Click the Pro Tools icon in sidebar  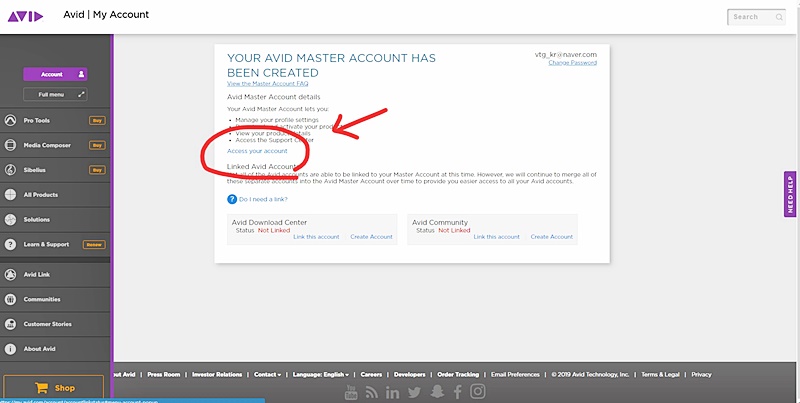point(10,120)
